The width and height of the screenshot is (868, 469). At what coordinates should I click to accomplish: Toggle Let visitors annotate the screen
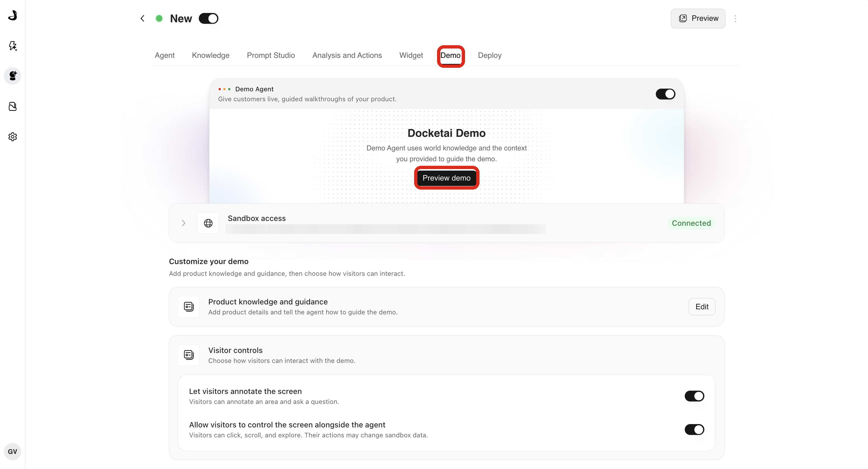[x=694, y=396]
